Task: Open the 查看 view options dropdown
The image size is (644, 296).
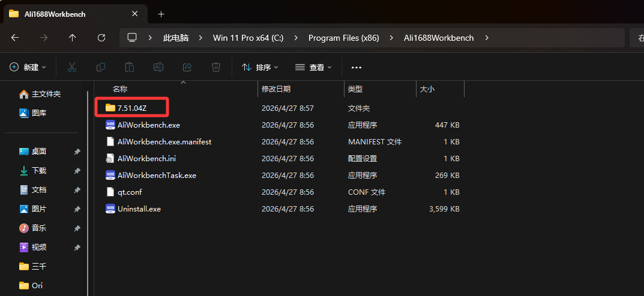Action: [313, 67]
